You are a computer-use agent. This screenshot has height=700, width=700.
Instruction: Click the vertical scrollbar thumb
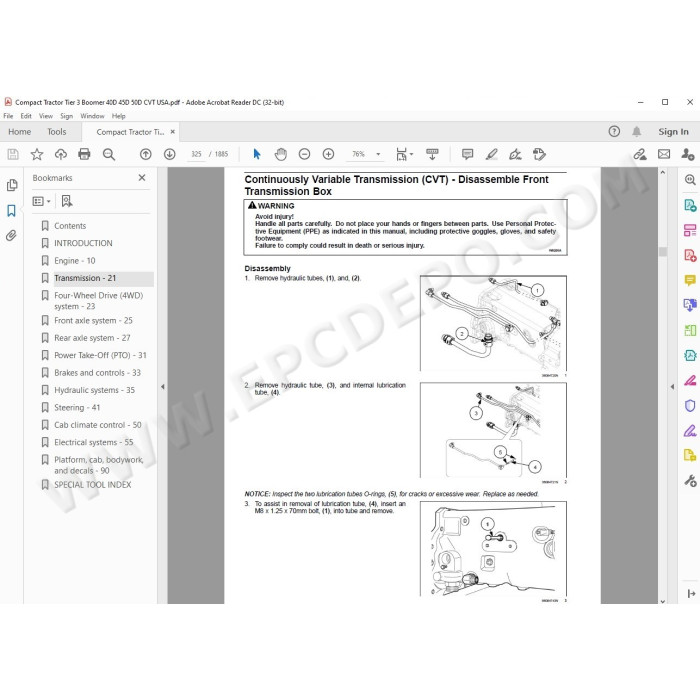coord(663,251)
